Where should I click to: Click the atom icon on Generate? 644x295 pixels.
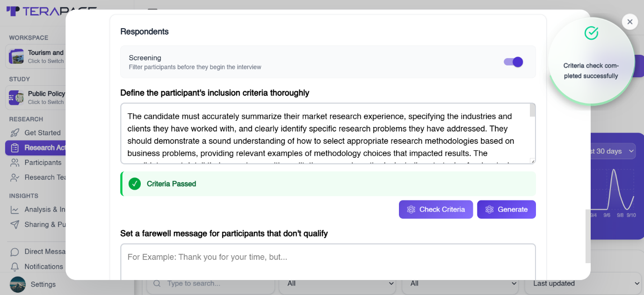489,209
